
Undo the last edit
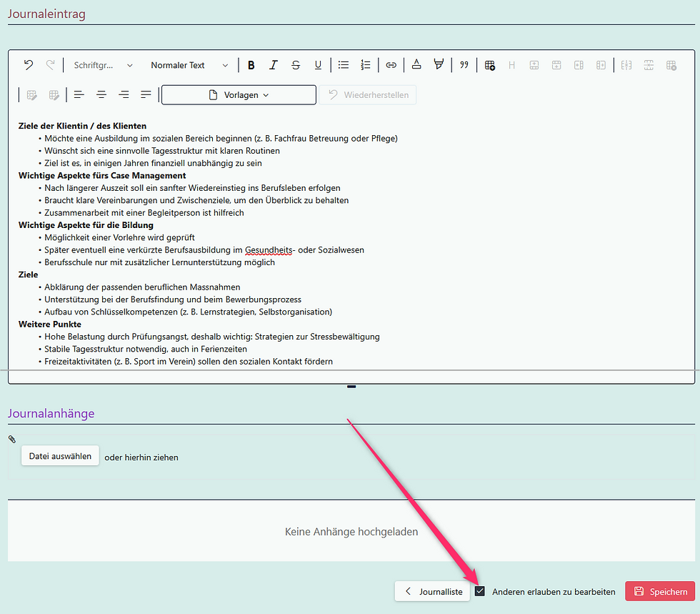click(x=29, y=65)
